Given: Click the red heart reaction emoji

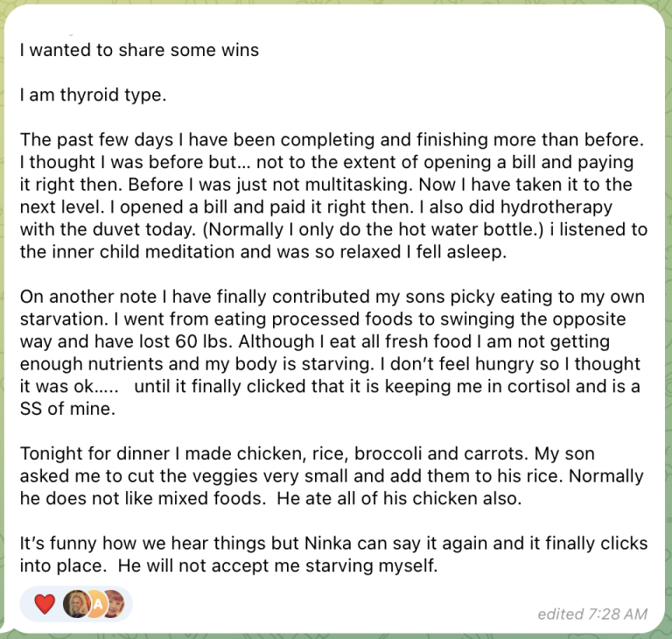Looking at the screenshot, I should click(x=45, y=604).
